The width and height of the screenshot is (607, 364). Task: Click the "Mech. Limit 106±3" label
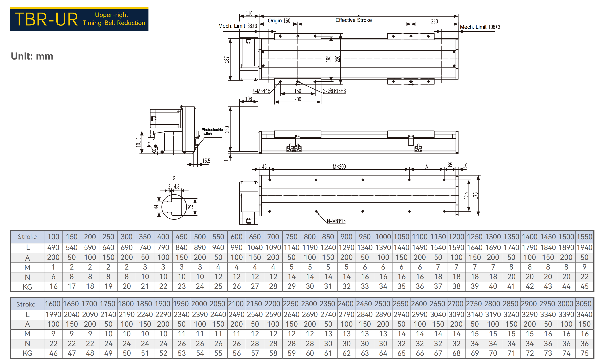coord(480,27)
